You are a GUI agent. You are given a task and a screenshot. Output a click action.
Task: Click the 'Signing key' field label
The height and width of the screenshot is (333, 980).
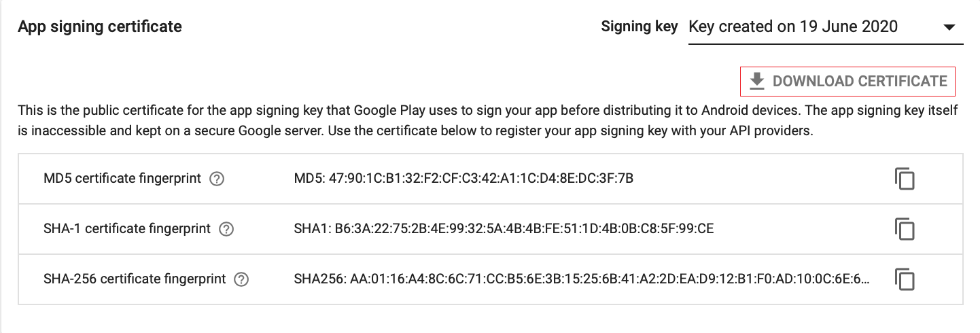pyautogui.click(x=640, y=27)
